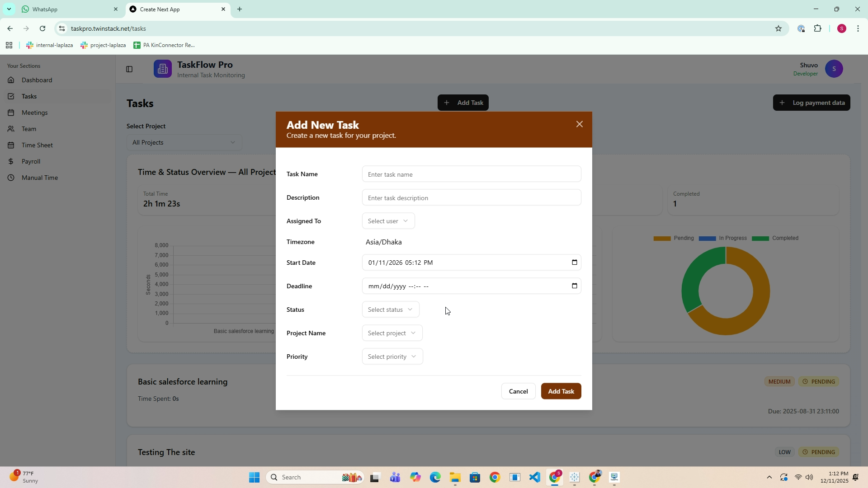Open the Shuvo user avatar

click(834, 69)
